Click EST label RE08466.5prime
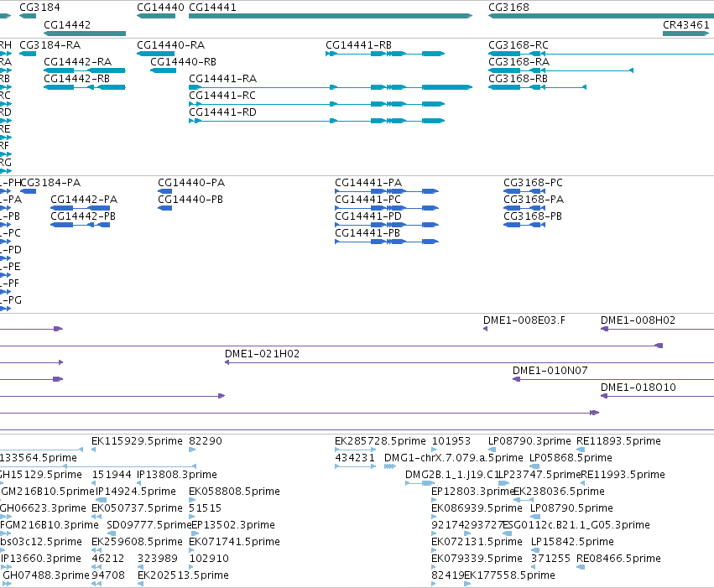 (618, 559)
